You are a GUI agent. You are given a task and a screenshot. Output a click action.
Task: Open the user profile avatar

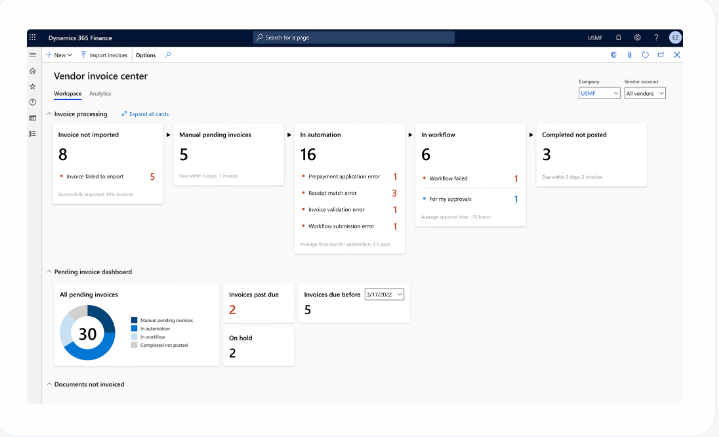(x=675, y=38)
